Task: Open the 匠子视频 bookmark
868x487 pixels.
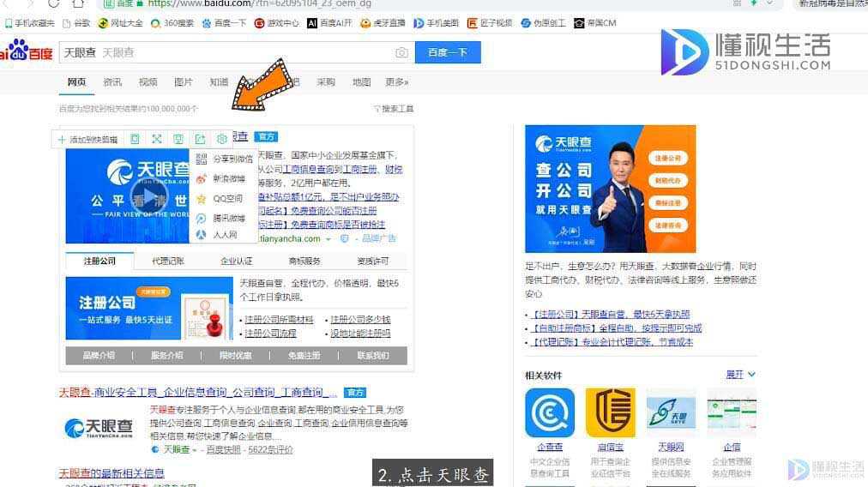Action: 490,22
